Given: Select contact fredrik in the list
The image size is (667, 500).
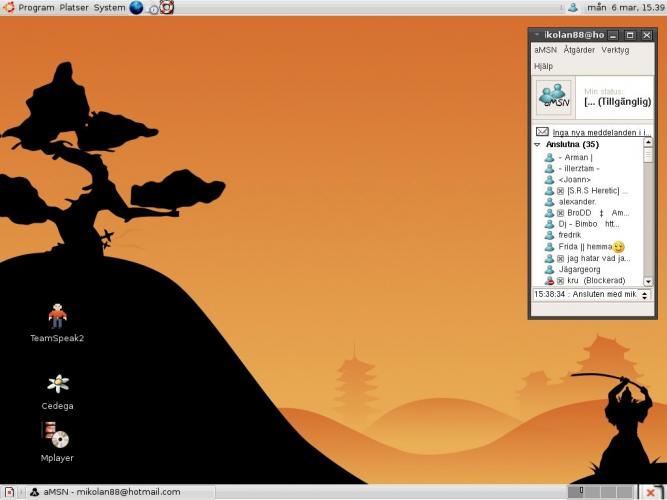Looking at the screenshot, I should coord(570,235).
